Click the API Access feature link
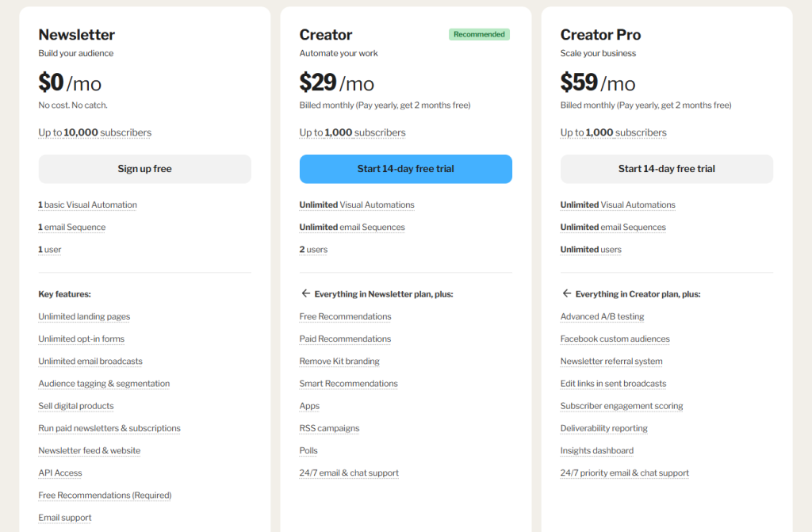The width and height of the screenshot is (812, 532). (60, 473)
